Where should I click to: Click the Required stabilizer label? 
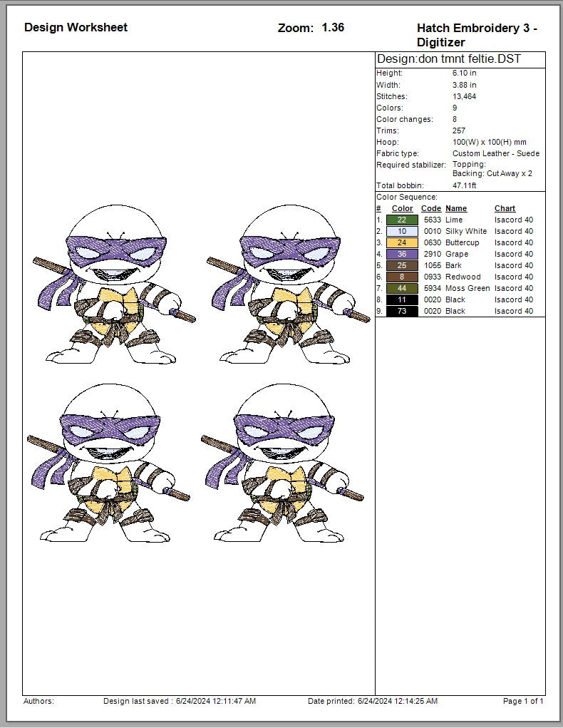click(x=411, y=165)
